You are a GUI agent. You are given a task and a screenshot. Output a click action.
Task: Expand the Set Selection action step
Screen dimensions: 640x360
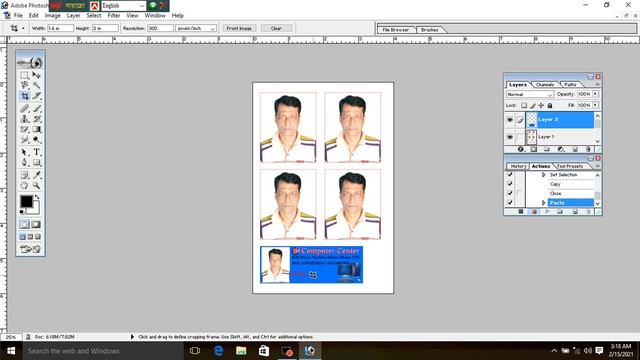543,175
